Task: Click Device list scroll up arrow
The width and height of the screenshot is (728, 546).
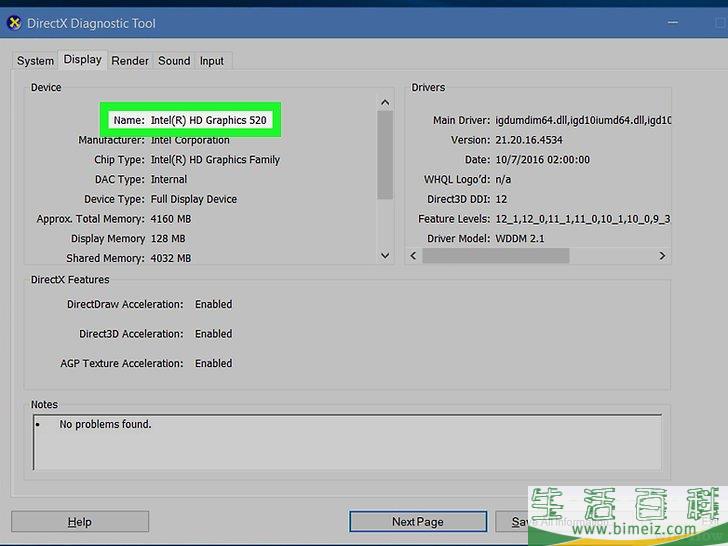Action: tap(385, 102)
